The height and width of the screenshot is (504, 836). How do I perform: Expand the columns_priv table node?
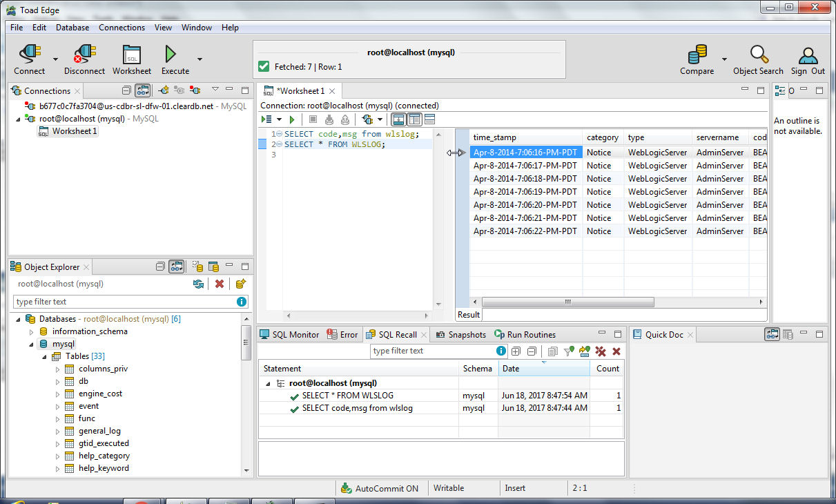click(x=58, y=369)
